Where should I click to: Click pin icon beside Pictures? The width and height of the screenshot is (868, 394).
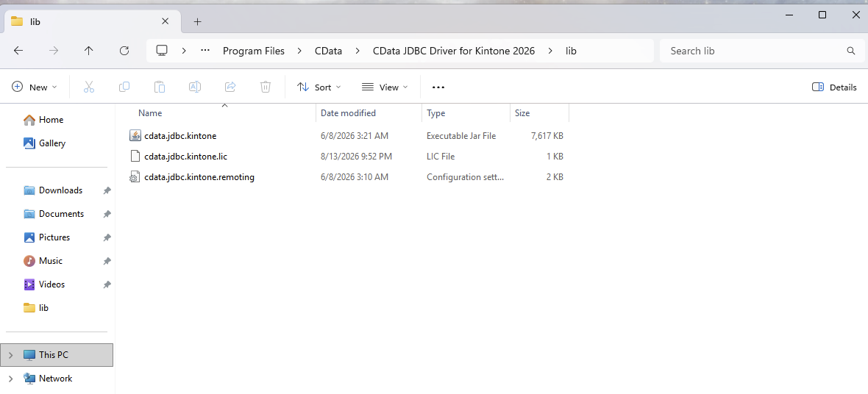107,237
